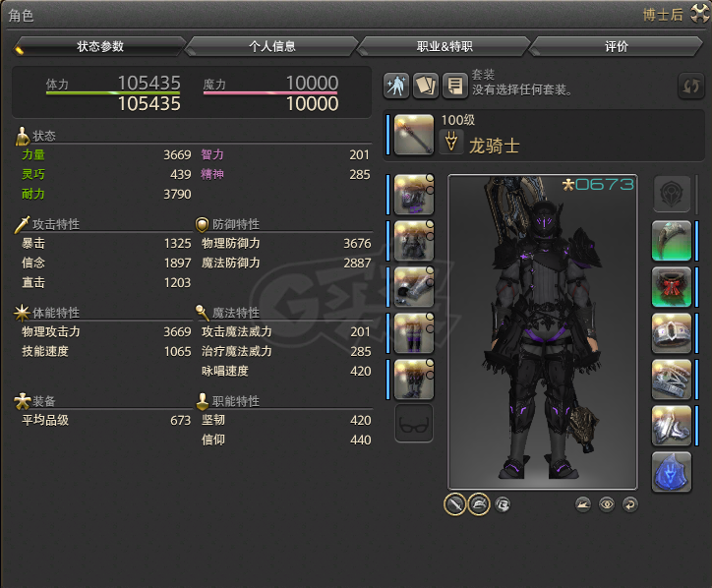
Task: Select the head armor equipment slot
Action: click(x=414, y=195)
